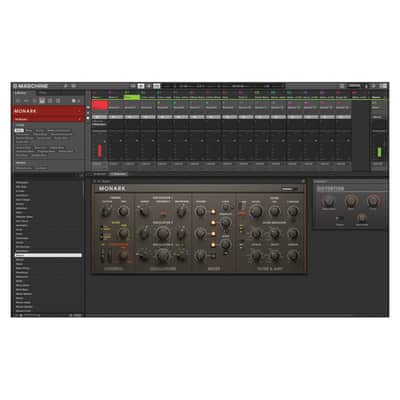Click the MONARK product header in browser
The width and height of the screenshot is (400, 400).
[x=48, y=111]
